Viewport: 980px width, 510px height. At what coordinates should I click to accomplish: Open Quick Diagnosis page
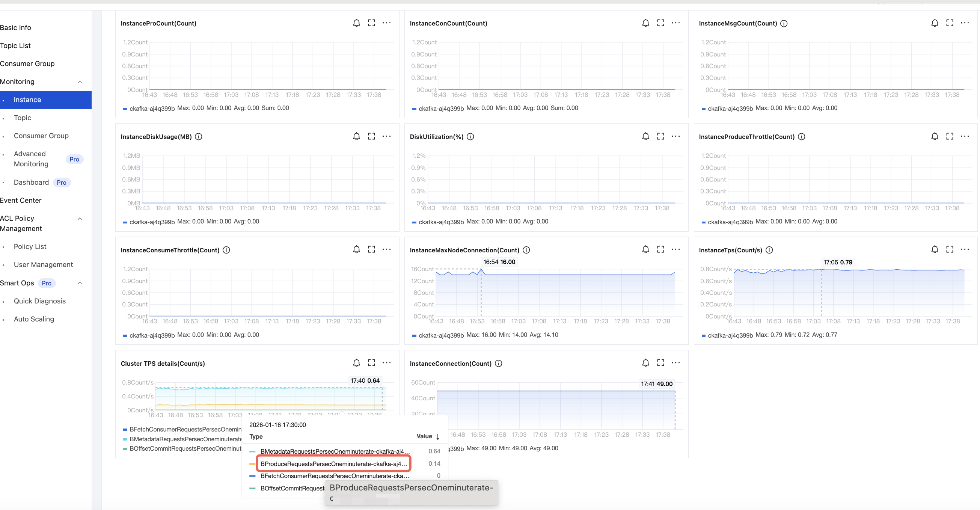[39, 301]
